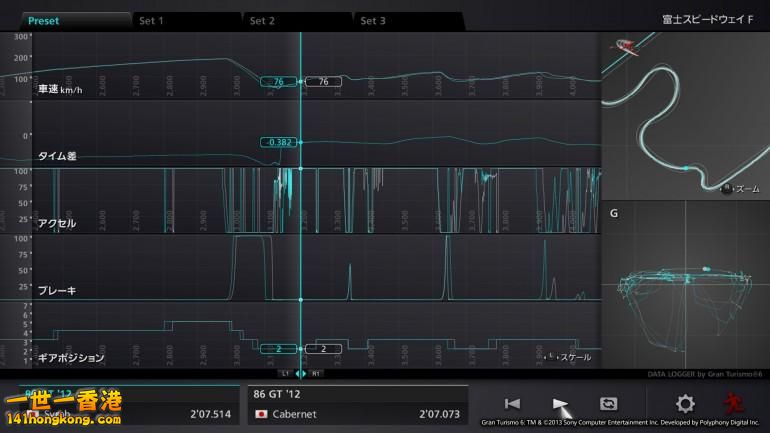
Task: Click the ブレーキ brake graph row
Action: coord(300,267)
